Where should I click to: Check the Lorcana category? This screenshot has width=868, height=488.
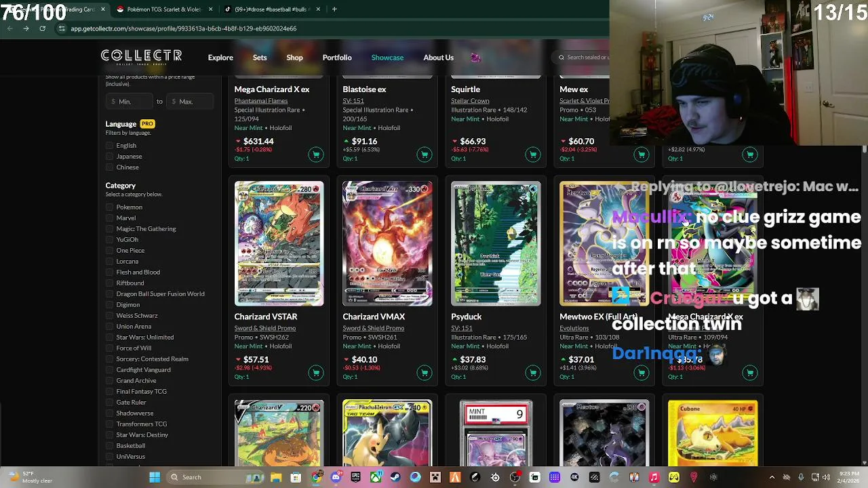[x=109, y=262]
